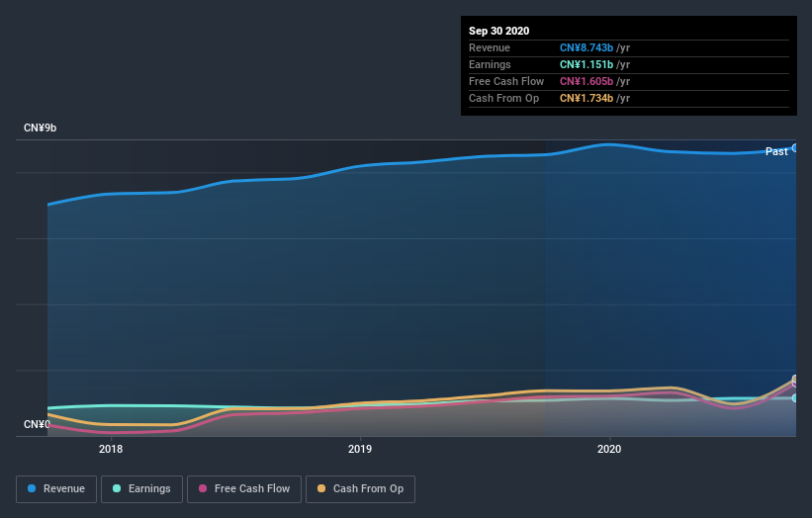Toggle the Cash From Op legend button
The image size is (812, 518).
[x=360, y=489]
